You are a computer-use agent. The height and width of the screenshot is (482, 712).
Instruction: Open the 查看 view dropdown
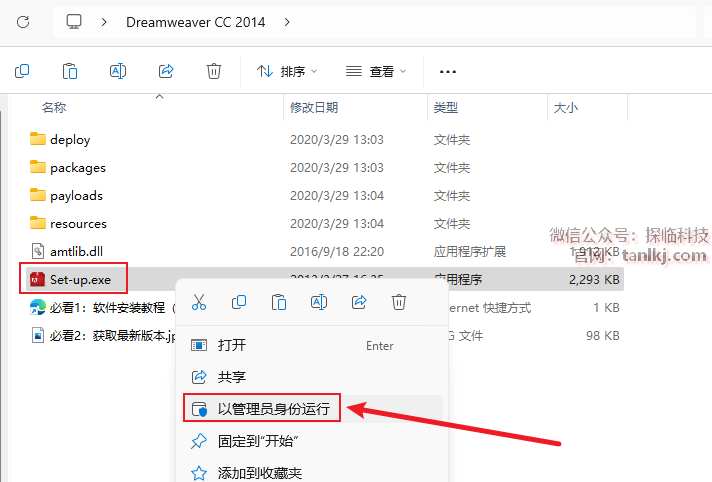tap(376, 71)
